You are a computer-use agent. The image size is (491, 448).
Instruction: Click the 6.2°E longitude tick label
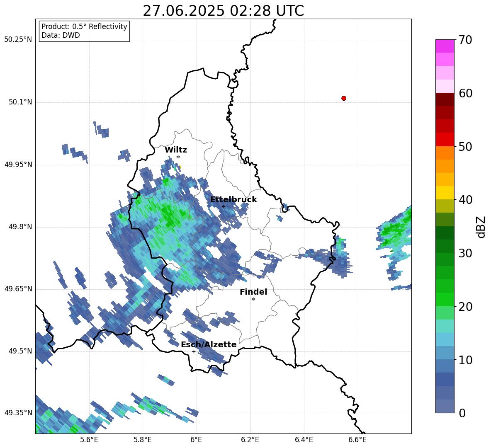tap(250, 440)
